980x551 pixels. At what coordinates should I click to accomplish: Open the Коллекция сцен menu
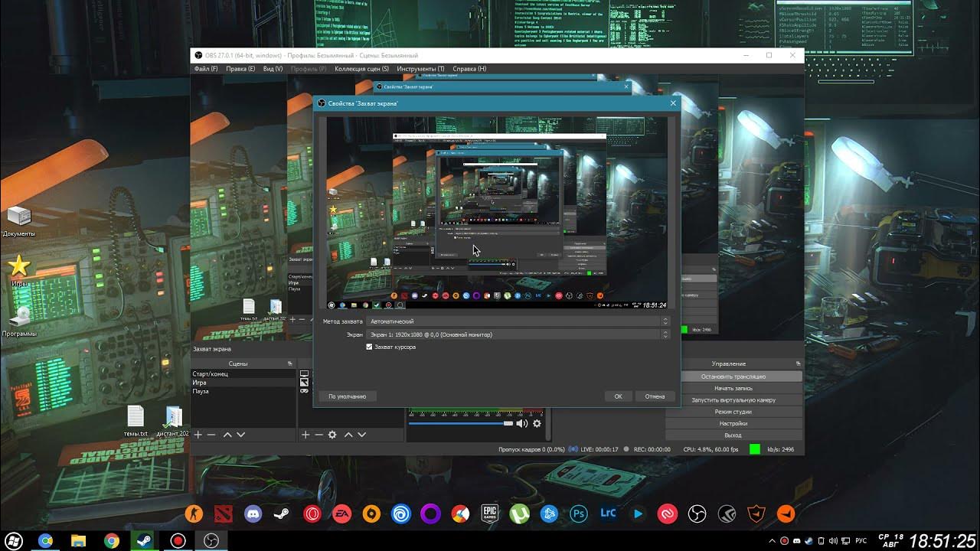(361, 69)
